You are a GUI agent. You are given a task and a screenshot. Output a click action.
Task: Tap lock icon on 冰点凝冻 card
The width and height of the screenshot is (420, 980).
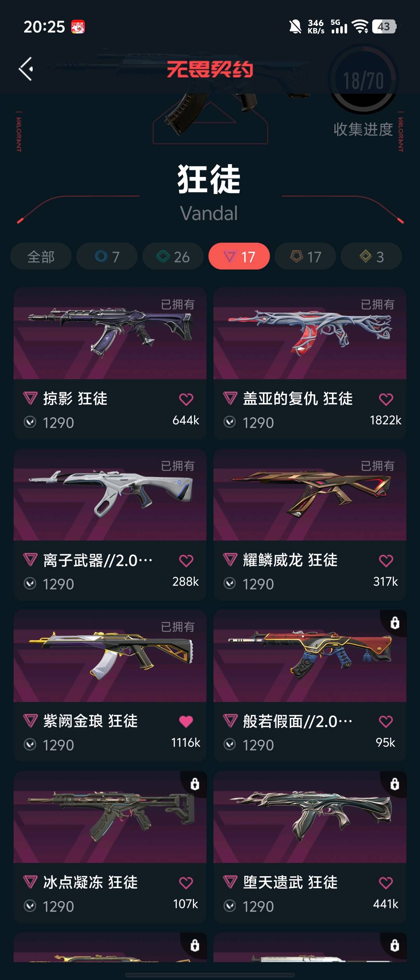195,784
